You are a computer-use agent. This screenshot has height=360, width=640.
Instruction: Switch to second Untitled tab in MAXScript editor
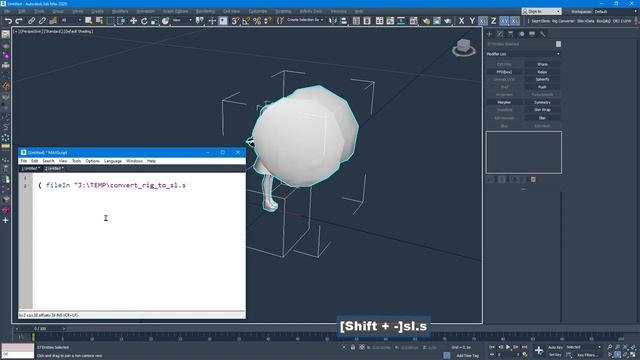point(54,169)
